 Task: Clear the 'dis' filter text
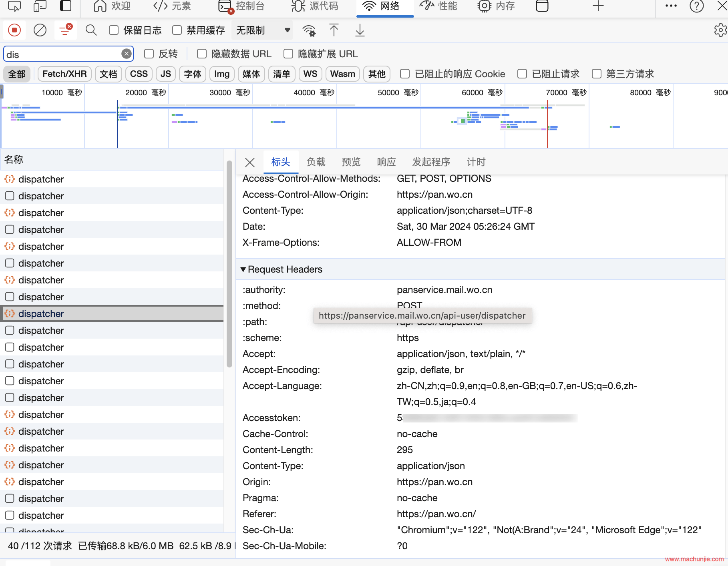127,54
